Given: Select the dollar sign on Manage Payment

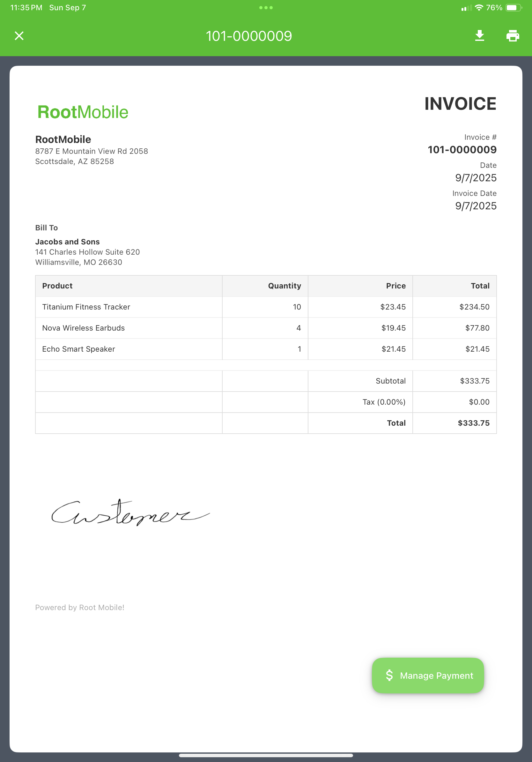Looking at the screenshot, I should [x=390, y=676].
